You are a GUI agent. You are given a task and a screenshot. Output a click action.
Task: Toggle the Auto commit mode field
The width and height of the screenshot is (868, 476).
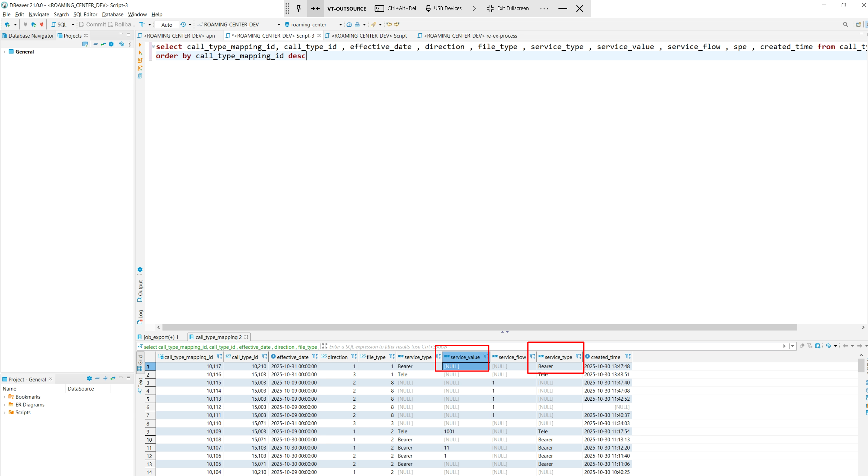pos(166,25)
